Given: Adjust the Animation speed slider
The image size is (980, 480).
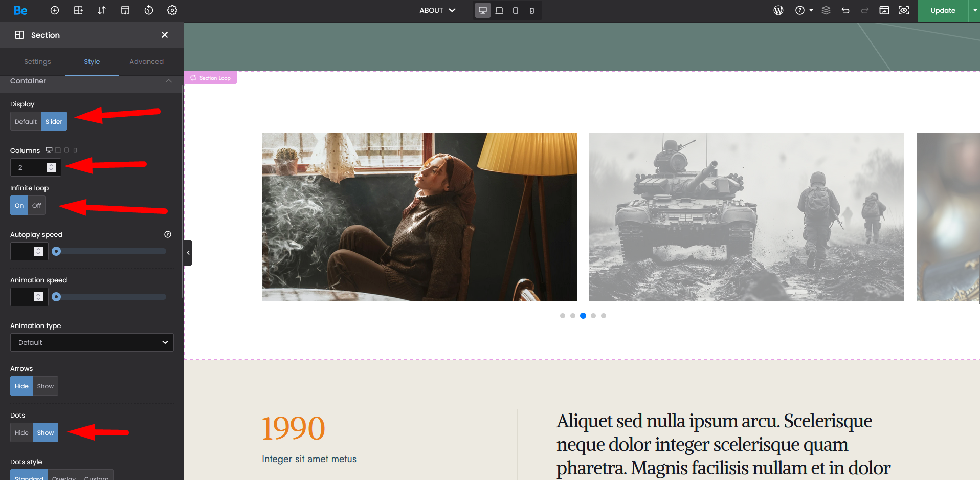Looking at the screenshot, I should click(x=109, y=297).
